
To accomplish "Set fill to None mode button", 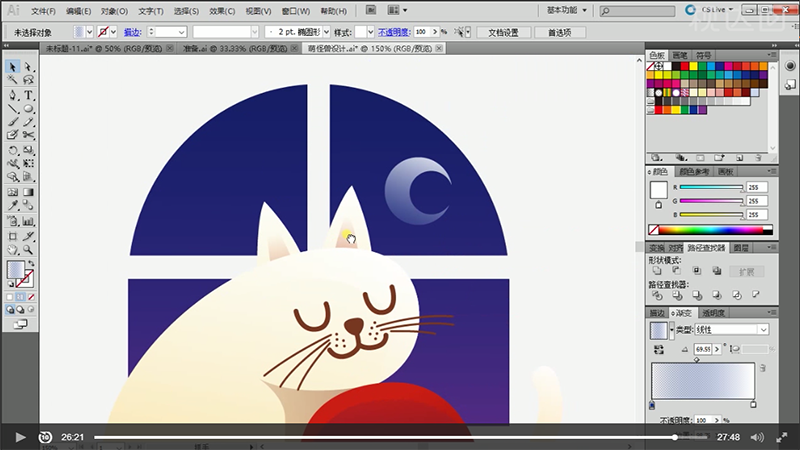I will click(x=31, y=297).
